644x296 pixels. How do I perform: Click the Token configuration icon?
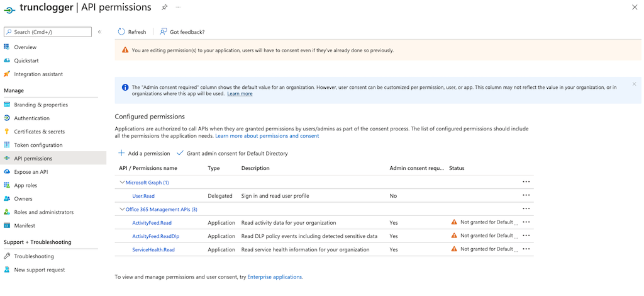click(6, 145)
